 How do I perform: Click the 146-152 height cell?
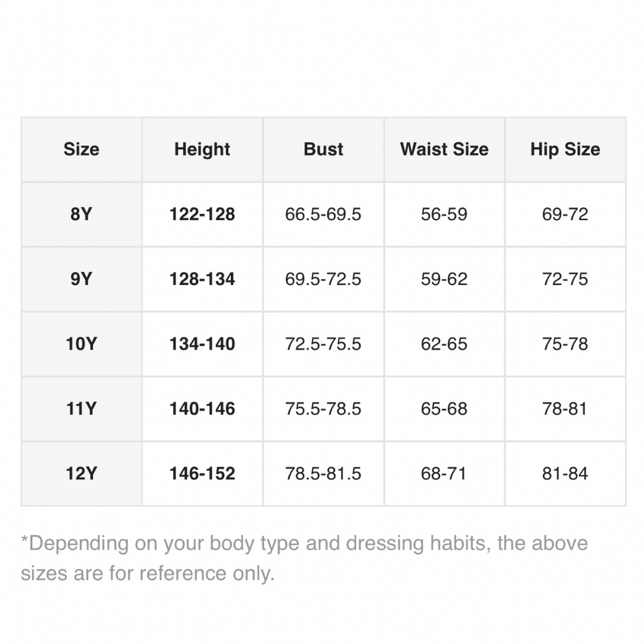tap(202, 474)
